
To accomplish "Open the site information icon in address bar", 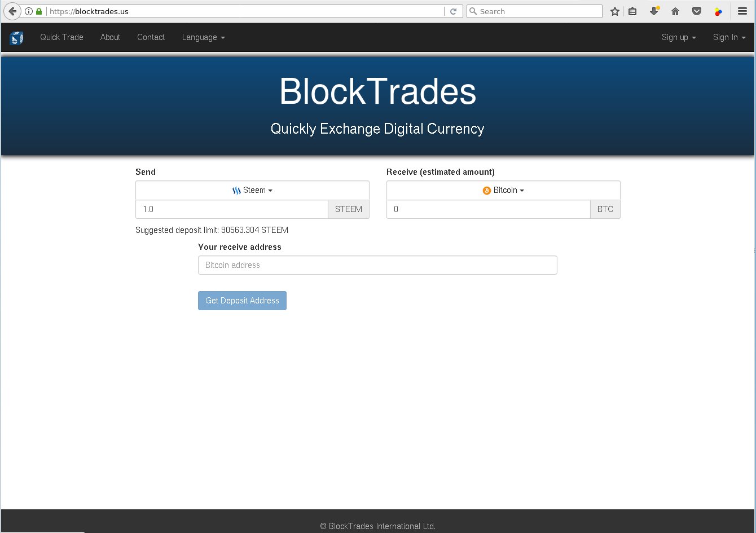I will click(29, 11).
